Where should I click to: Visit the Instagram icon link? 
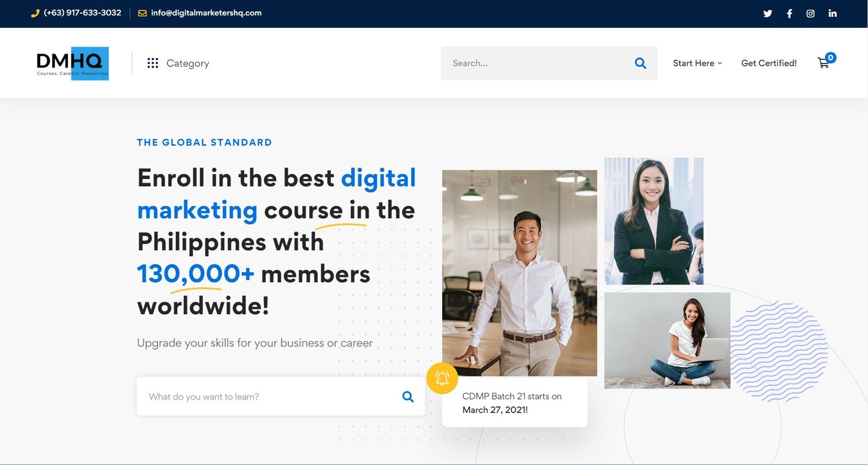810,14
